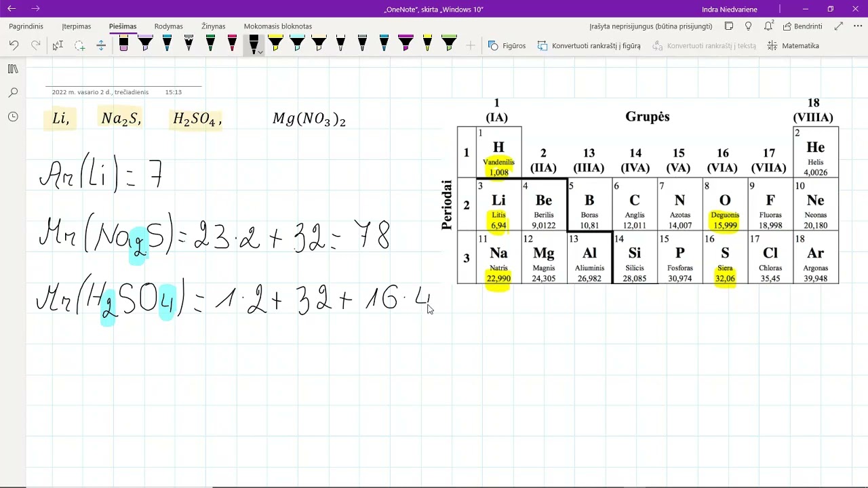868x488 pixels.
Task: Open the Mokomasis bloknotas tab
Action: point(278,26)
